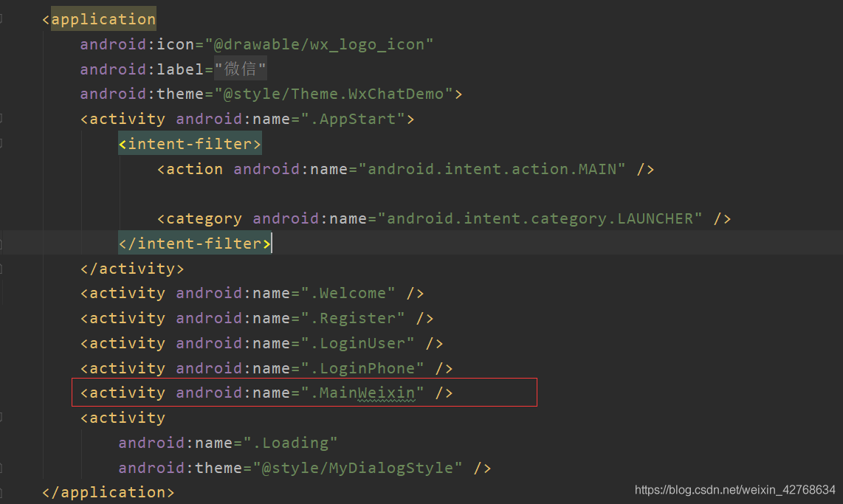The height and width of the screenshot is (504, 843).
Task: Click the opening "<application" tag
Action: click(99, 19)
